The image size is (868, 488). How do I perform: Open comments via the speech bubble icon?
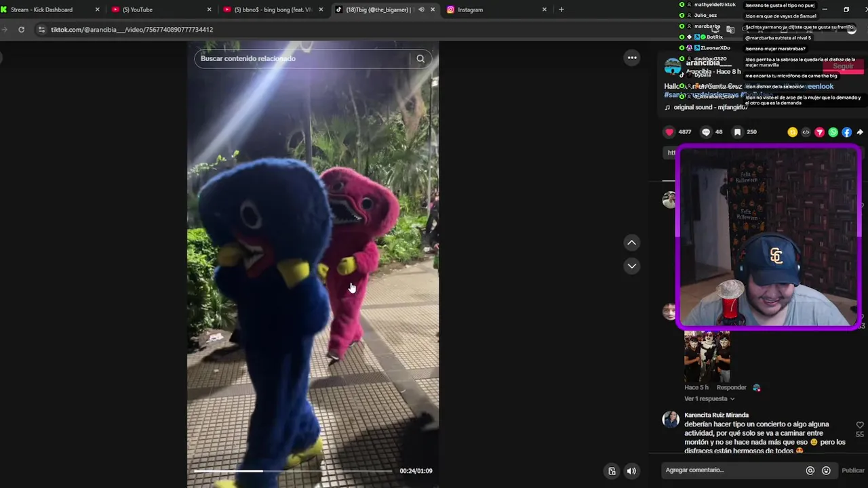coord(706,132)
